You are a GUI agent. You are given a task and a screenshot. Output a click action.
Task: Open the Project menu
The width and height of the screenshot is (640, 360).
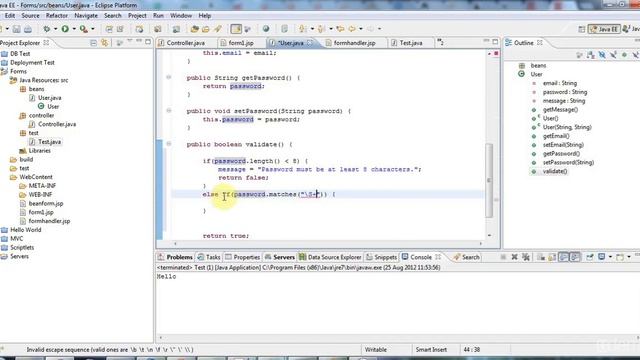[137, 16]
